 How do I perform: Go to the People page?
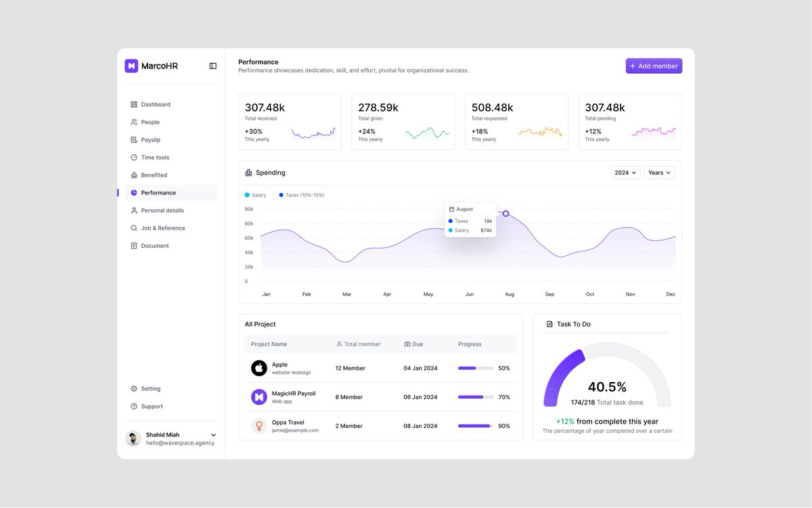[x=171, y=122]
